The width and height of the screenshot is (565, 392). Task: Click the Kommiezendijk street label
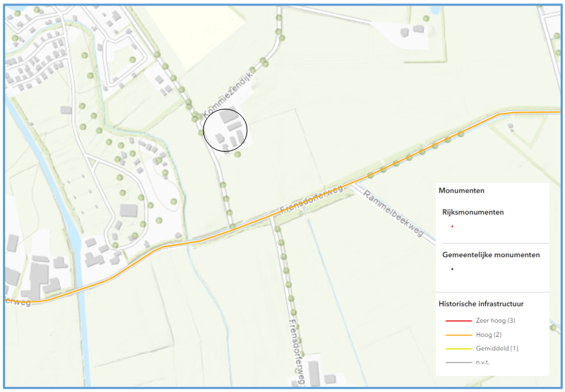[227, 95]
